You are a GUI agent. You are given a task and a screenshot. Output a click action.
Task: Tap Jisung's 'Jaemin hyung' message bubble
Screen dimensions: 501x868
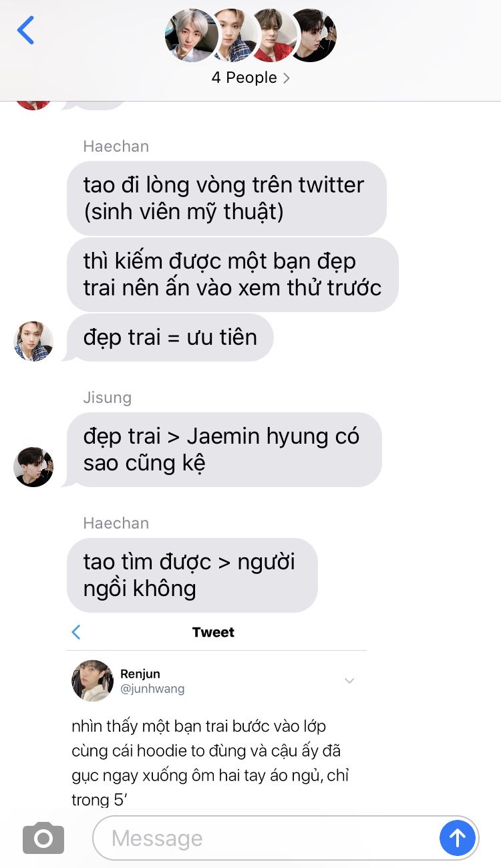point(224,450)
